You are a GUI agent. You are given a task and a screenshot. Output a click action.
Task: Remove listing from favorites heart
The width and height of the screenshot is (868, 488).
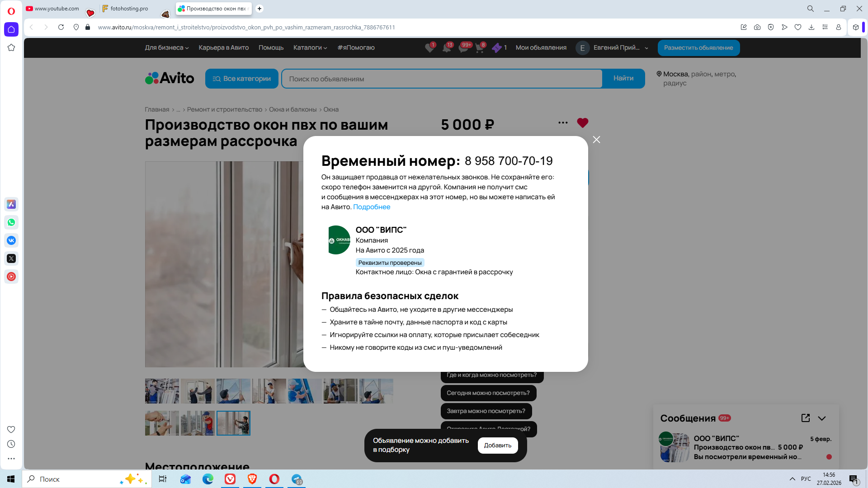tap(582, 122)
